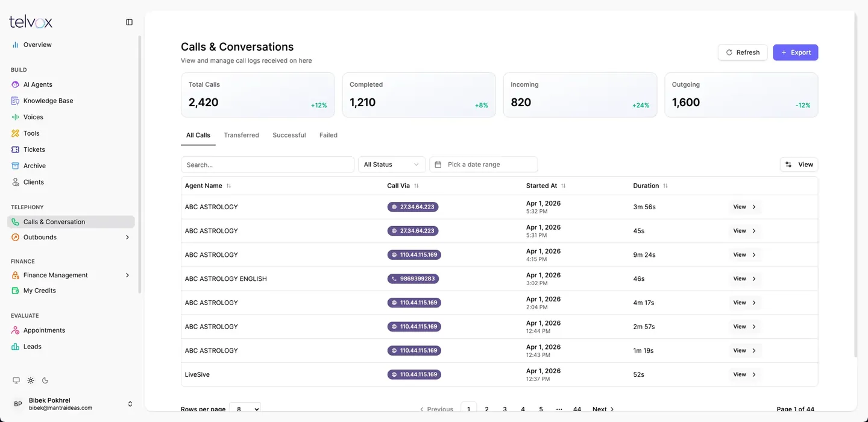Select the system theme with the monitor icon
Image resolution: width=868 pixels, height=422 pixels.
tap(16, 380)
